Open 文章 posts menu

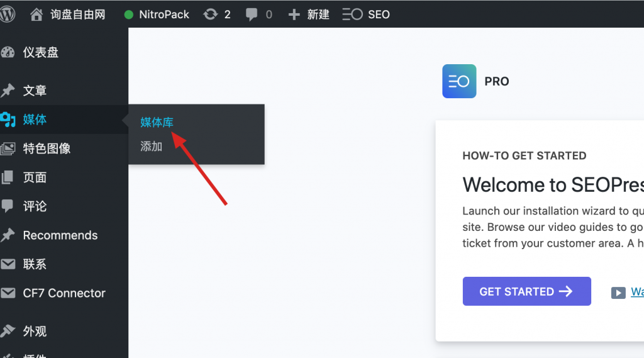click(35, 91)
